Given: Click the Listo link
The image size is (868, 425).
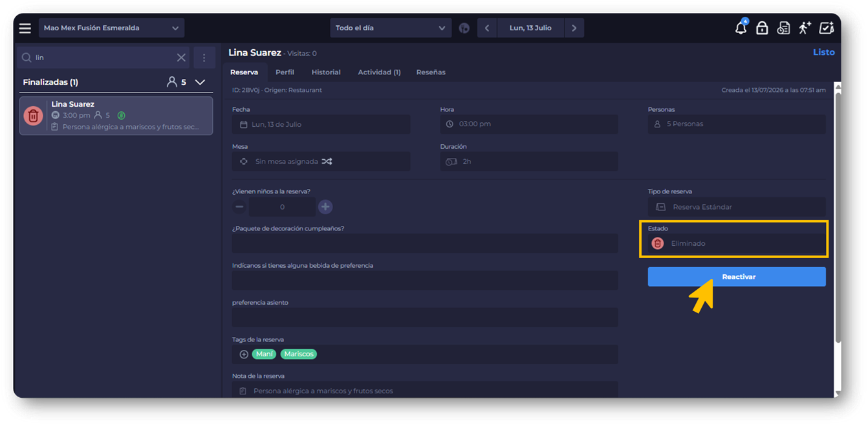Looking at the screenshot, I should point(823,52).
